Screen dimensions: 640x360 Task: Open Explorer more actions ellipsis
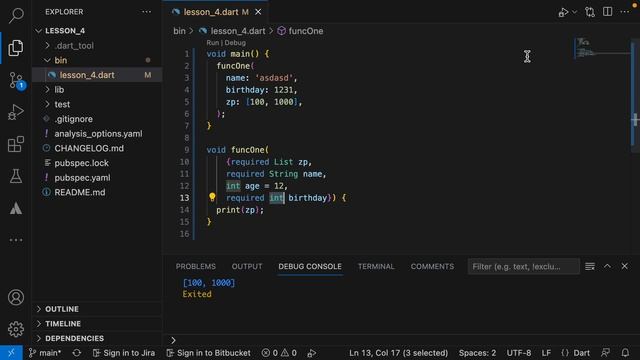click(147, 12)
